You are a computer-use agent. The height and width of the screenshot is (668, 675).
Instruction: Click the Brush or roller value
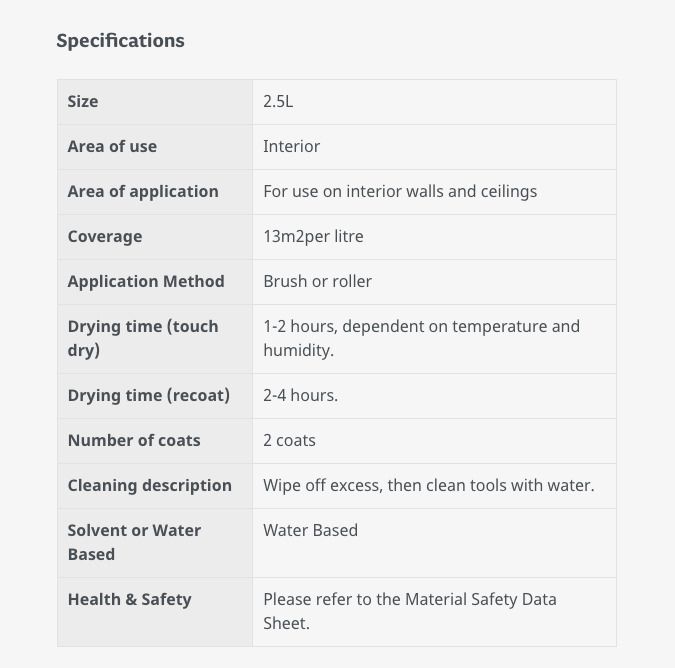pyautogui.click(x=317, y=281)
